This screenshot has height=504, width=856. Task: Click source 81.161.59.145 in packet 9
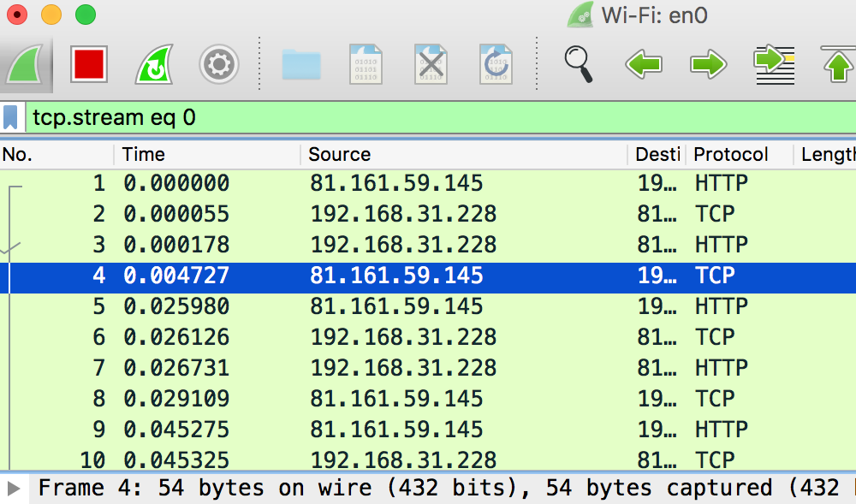pos(396,430)
